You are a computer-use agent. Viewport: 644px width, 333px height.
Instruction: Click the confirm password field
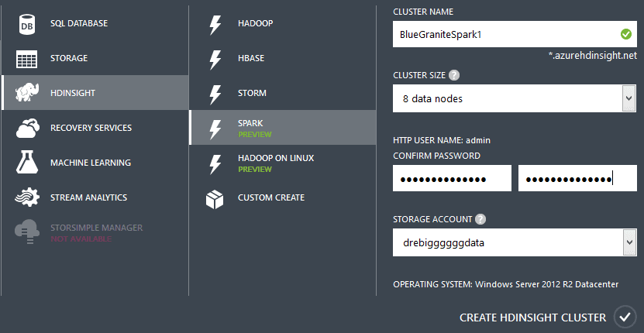(577, 178)
